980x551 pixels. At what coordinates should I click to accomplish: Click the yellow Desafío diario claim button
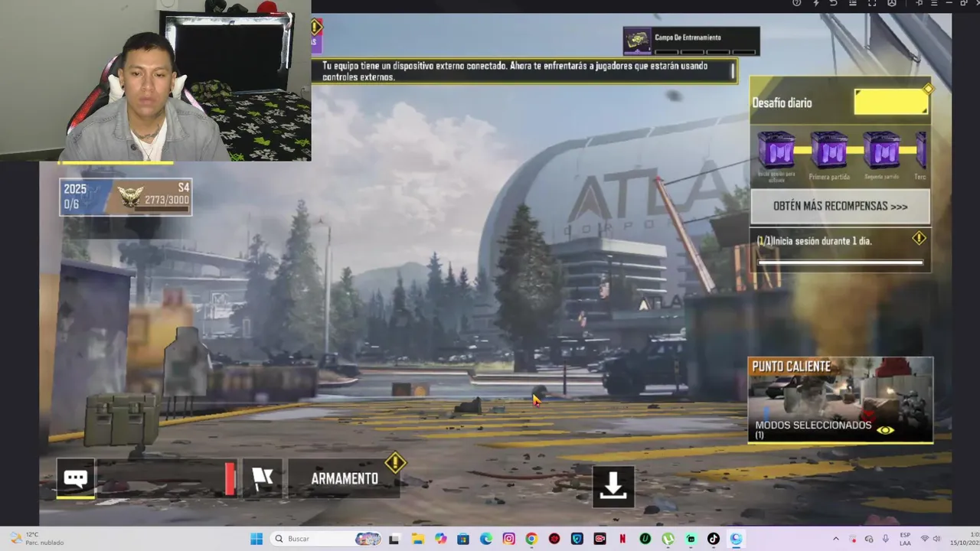[x=891, y=102]
